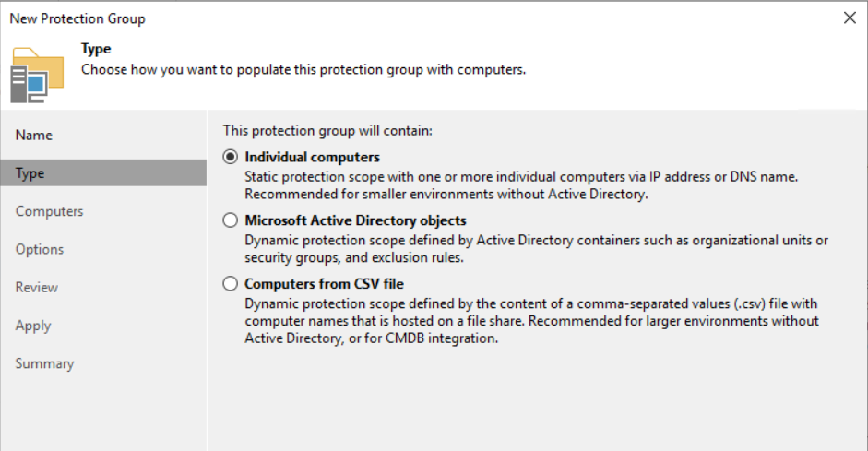Choose the Microsoft Active Directory objects radio button

coord(231,220)
